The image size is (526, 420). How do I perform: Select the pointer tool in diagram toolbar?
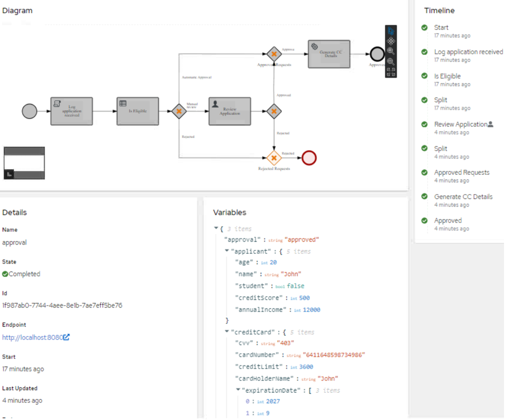point(391,31)
